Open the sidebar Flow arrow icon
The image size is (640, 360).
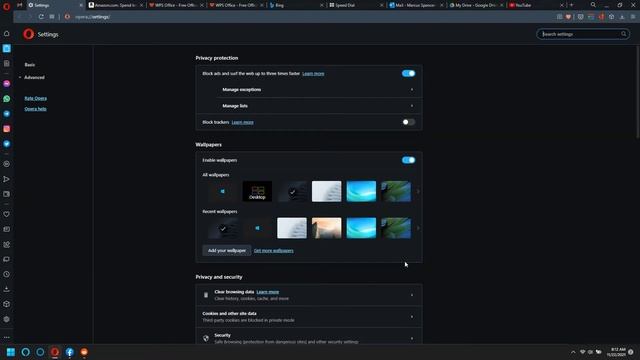[7, 179]
